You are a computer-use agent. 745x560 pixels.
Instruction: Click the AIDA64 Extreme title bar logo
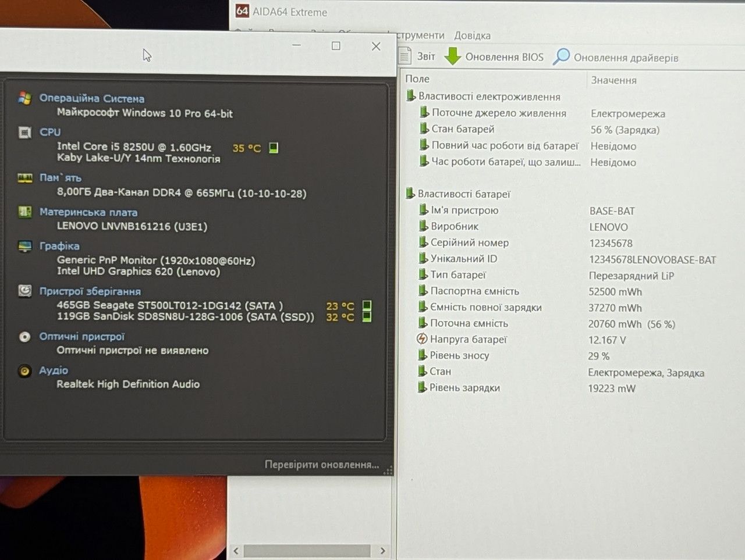pos(242,11)
